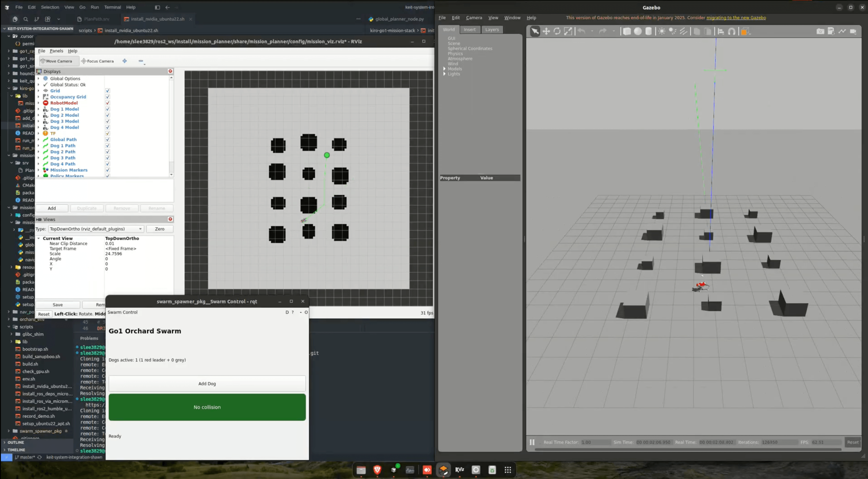Take a Gazebo screenshot with camera icon
The width and height of the screenshot is (868, 479).
(820, 31)
